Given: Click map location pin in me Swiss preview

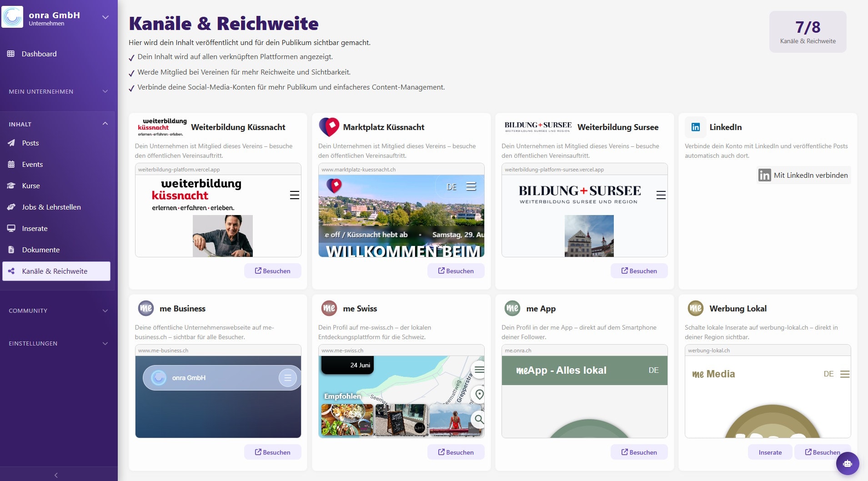Looking at the screenshot, I should point(479,394).
